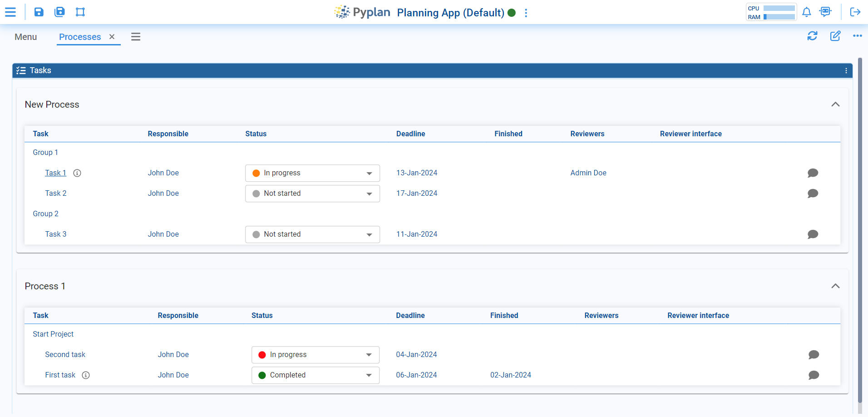
Task: Collapse the Process 1 section
Action: point(836,286)
